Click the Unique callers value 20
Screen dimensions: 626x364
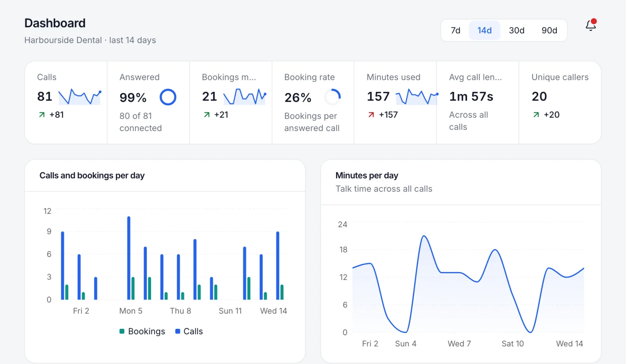[x=539, y=97]
